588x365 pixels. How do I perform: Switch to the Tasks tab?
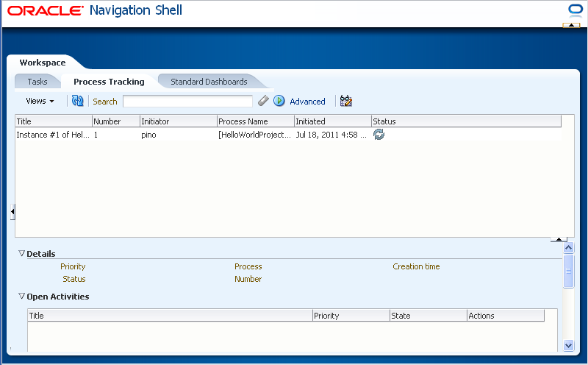[x=37, y=82]
